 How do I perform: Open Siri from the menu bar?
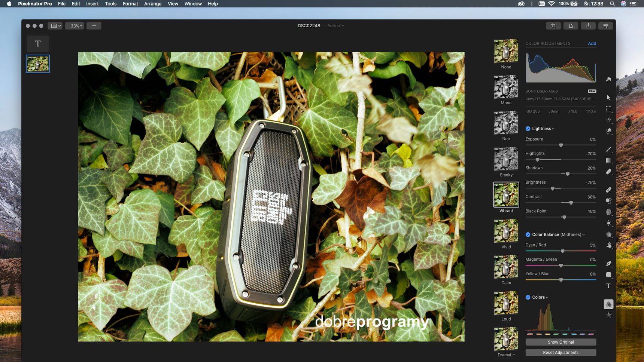click(623, 4)
